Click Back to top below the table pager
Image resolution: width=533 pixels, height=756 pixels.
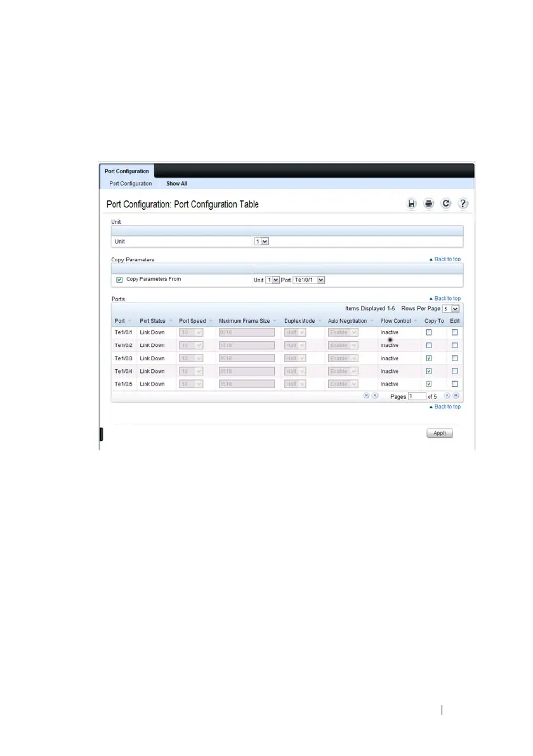(x=445, y=407)
